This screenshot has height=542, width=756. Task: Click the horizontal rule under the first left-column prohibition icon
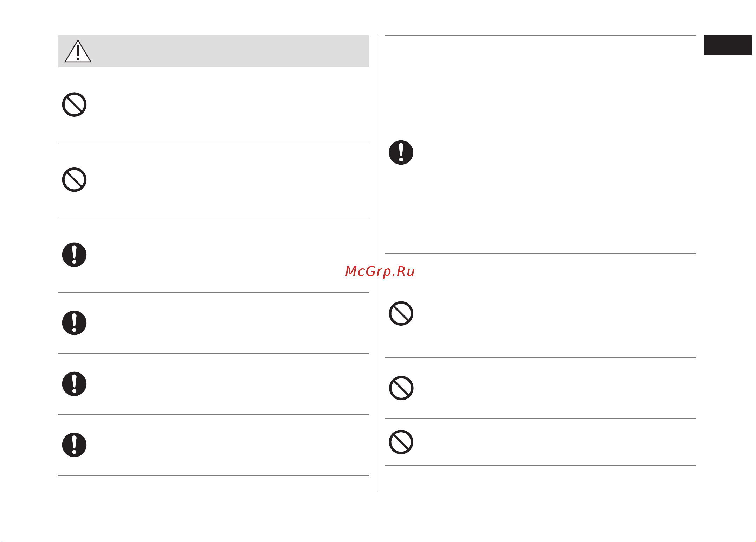[x=214, y=142]
